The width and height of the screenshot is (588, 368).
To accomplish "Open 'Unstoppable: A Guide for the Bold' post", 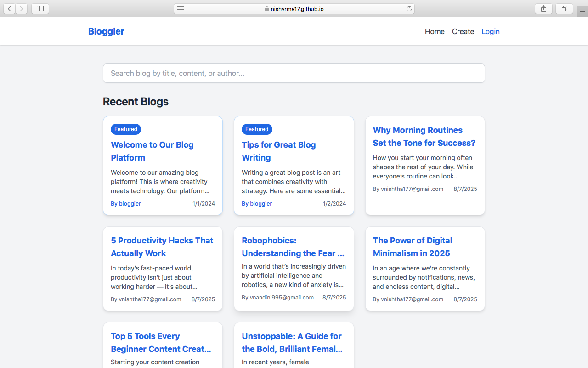I will pos(292,342).
